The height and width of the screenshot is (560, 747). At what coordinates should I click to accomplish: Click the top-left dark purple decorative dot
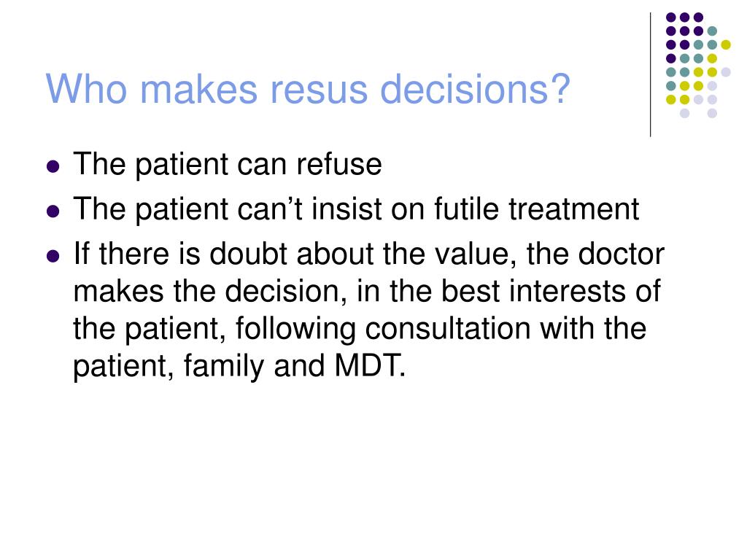point(671,17)
